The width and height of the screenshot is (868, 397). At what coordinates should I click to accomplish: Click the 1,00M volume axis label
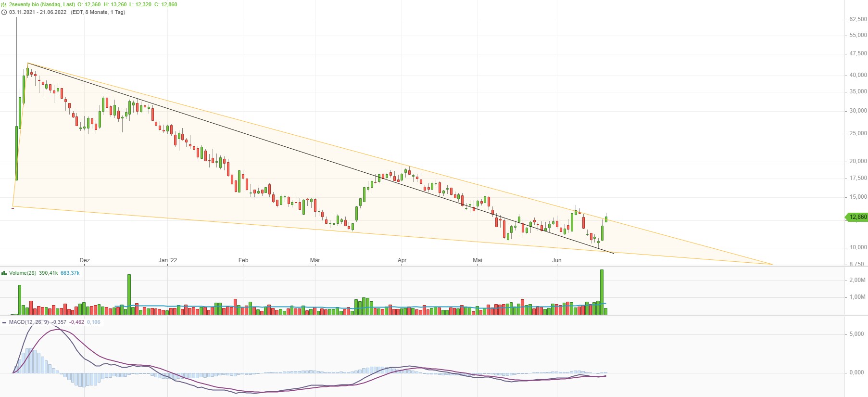click(857, 297)
